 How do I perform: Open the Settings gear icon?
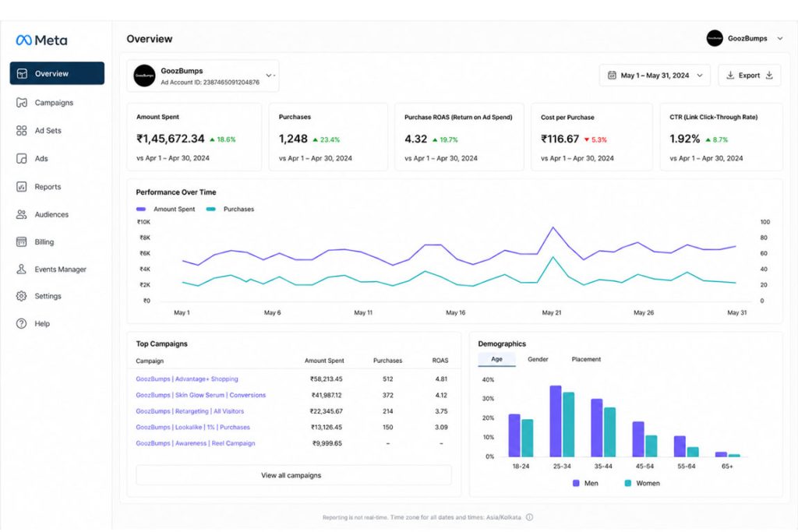21,296
